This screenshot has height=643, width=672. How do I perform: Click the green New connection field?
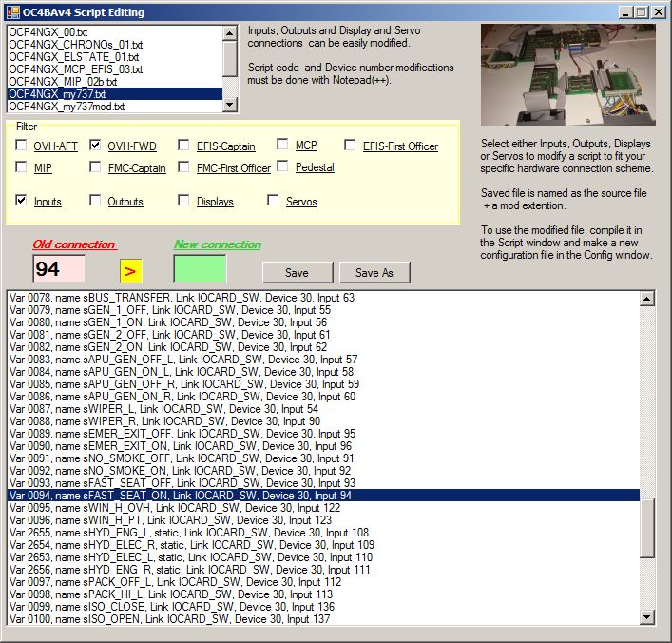200,269
